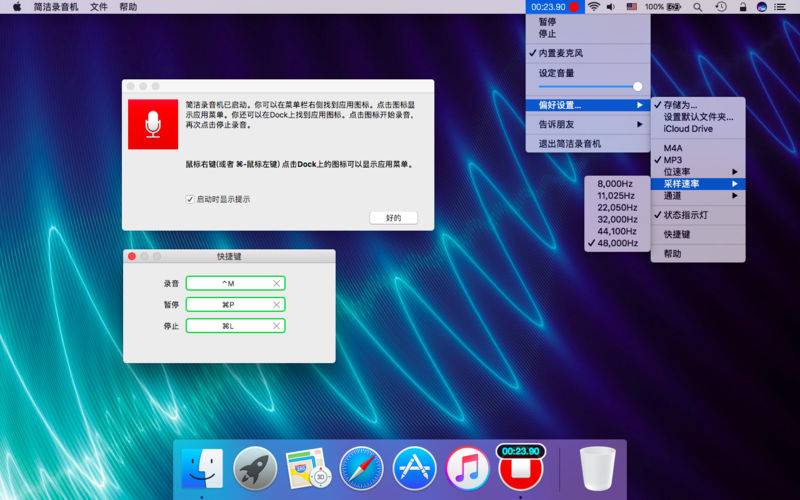Select 32,000Hz sample rate

coord(617,219)
